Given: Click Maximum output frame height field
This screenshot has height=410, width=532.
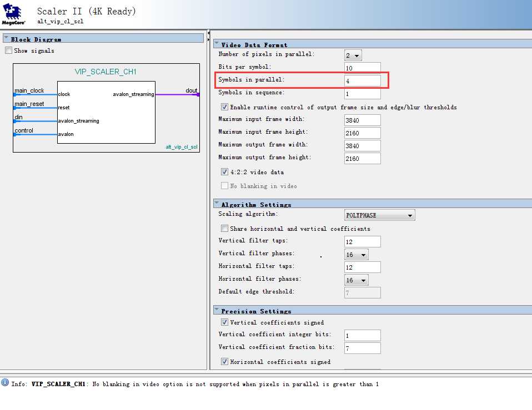Looking at the screenshot, I should click(x=363, y=159).
